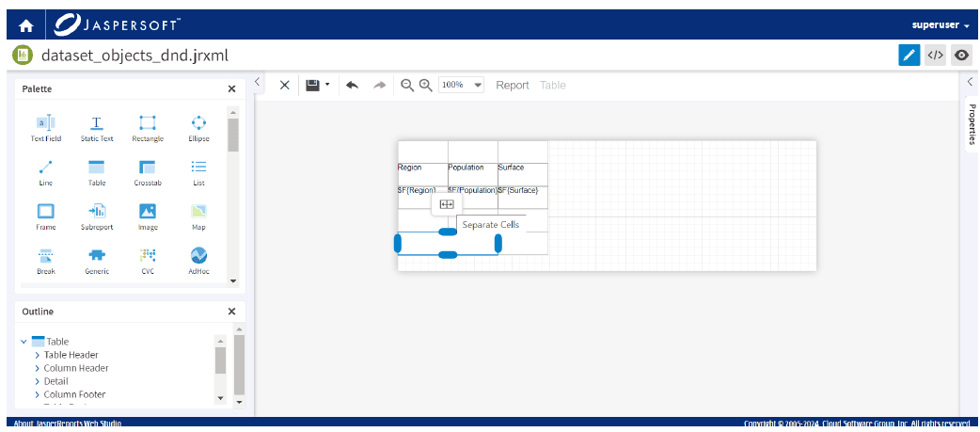
Task: Close the Outline panel
Action: [232, 312]
